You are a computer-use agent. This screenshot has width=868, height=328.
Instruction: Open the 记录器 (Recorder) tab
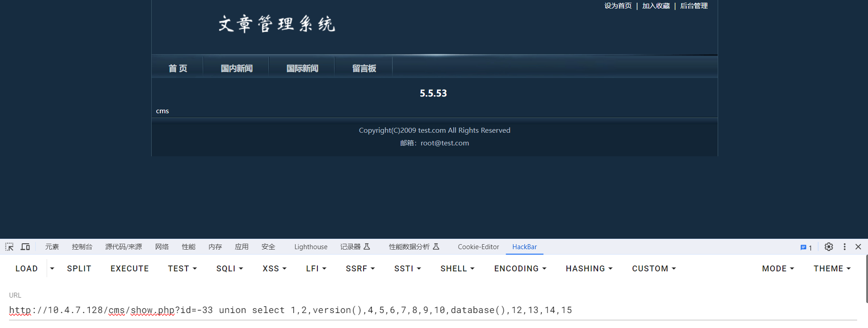point(355,247)
